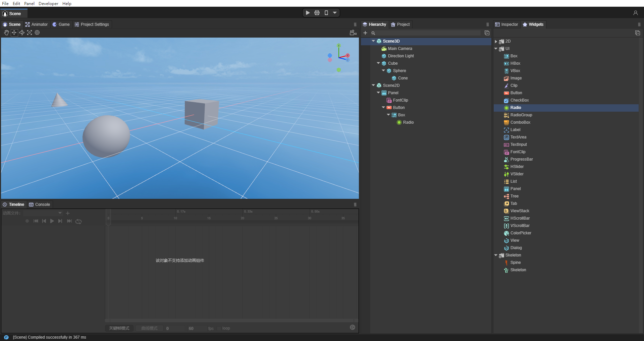Click the mobile device preview icon
Viewport: 644px width, 341px height.
pyautogui.click(x=326, y=13)
